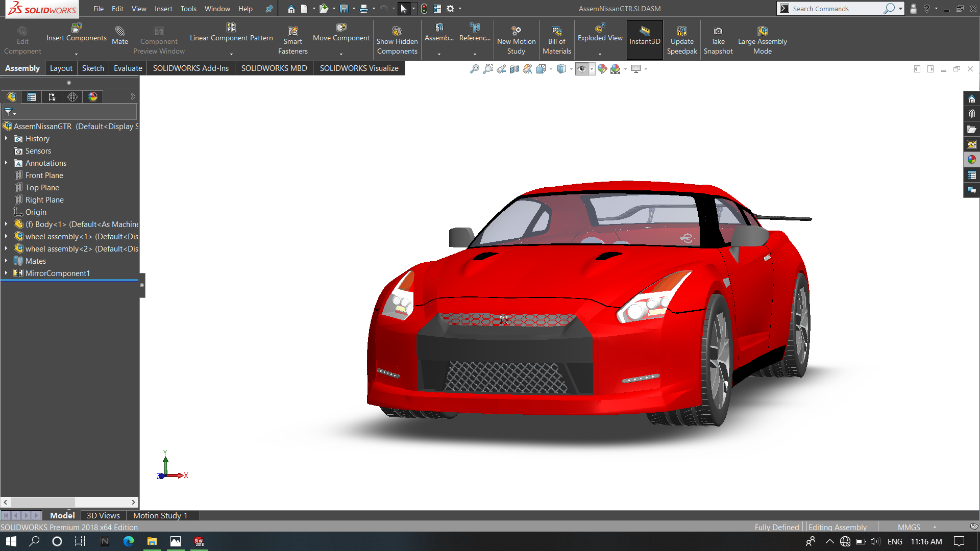
Task: Switch to 3D Views tab
Action: (103, 515)
